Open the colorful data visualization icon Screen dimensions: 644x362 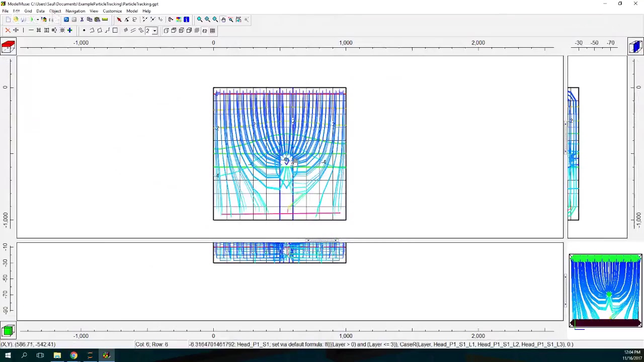tap(179, 20)
